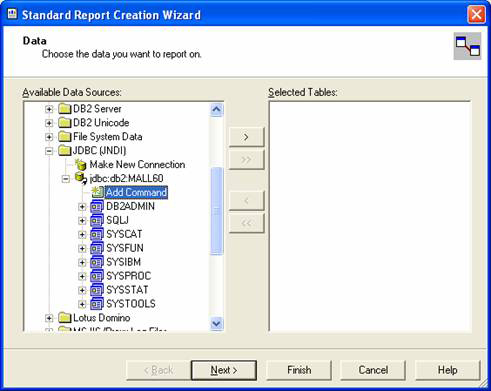Remove all tables with the << button

click(x=246, y=223)
